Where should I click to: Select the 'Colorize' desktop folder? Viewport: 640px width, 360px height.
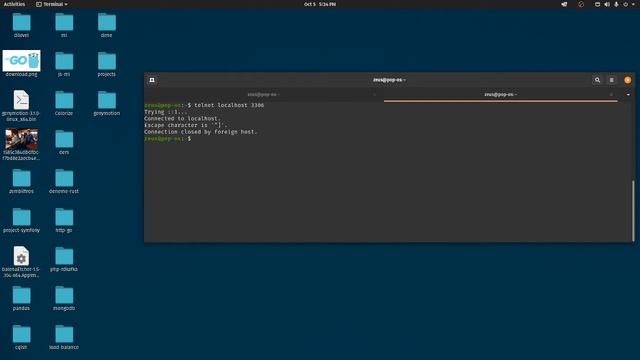pos(64,103)
